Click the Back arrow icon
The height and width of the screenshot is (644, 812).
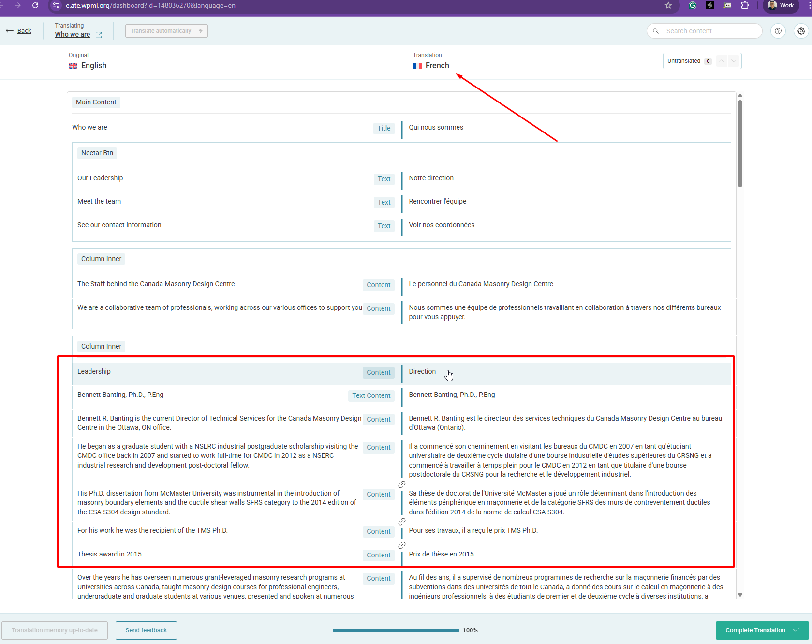coord(10,31)
